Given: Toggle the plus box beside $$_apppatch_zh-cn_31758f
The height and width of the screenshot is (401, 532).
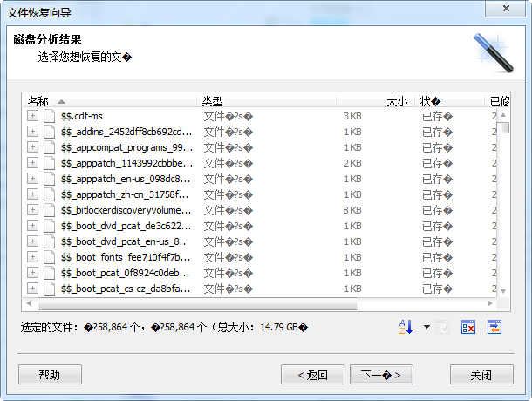Looking at the screenshot, I should (x=32, y=194).
